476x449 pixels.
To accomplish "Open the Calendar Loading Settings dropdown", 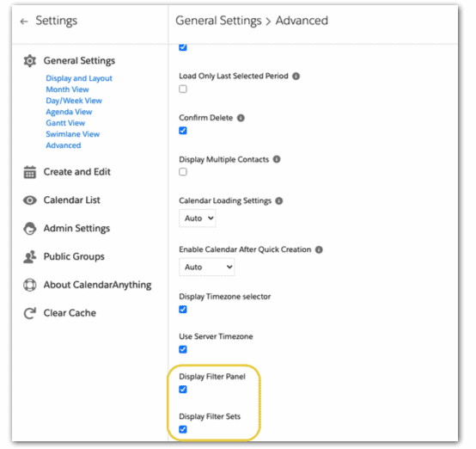I will (198, 218).
